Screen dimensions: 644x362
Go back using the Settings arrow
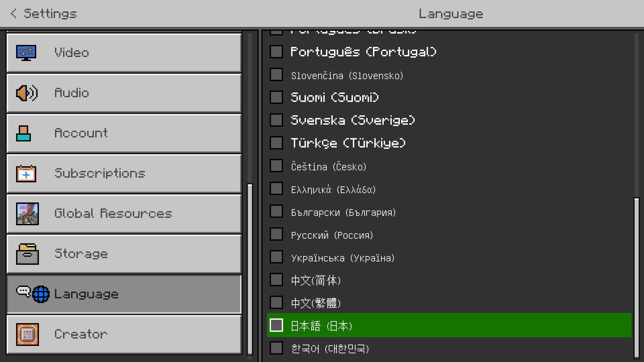(x=13, y=13)
